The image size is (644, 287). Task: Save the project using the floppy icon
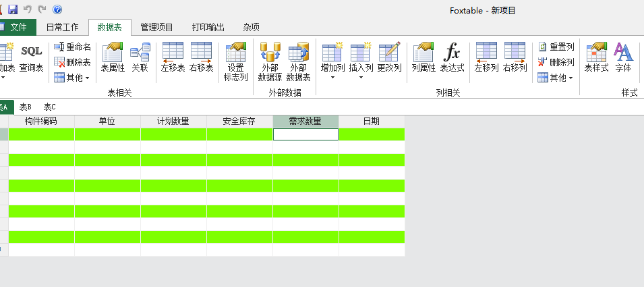pos(13,10)
